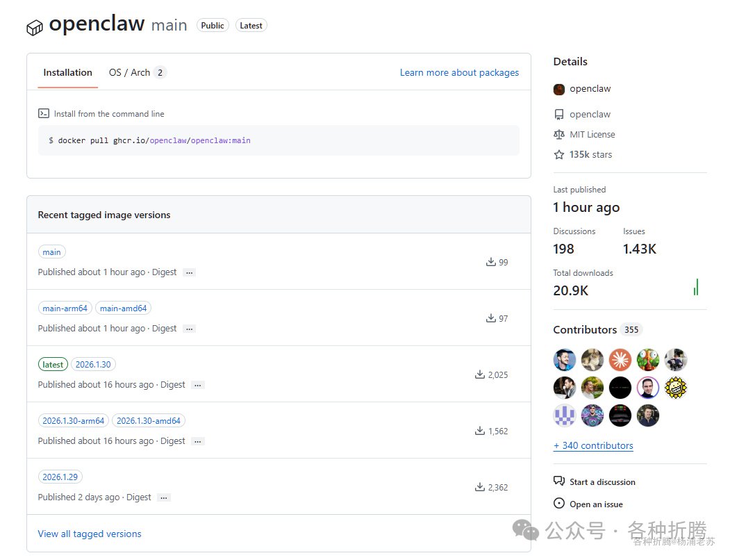Click the star icon beside 135k stars
This screenshot has width=730, height=560.
(560, 154)
